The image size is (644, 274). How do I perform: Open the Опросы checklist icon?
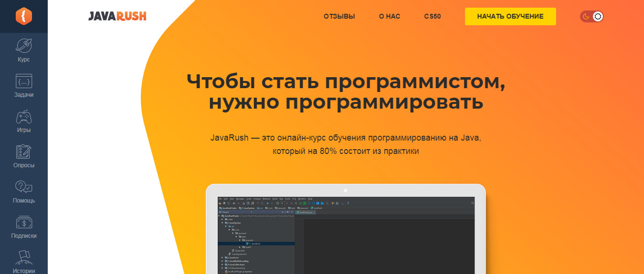point(24,152)
